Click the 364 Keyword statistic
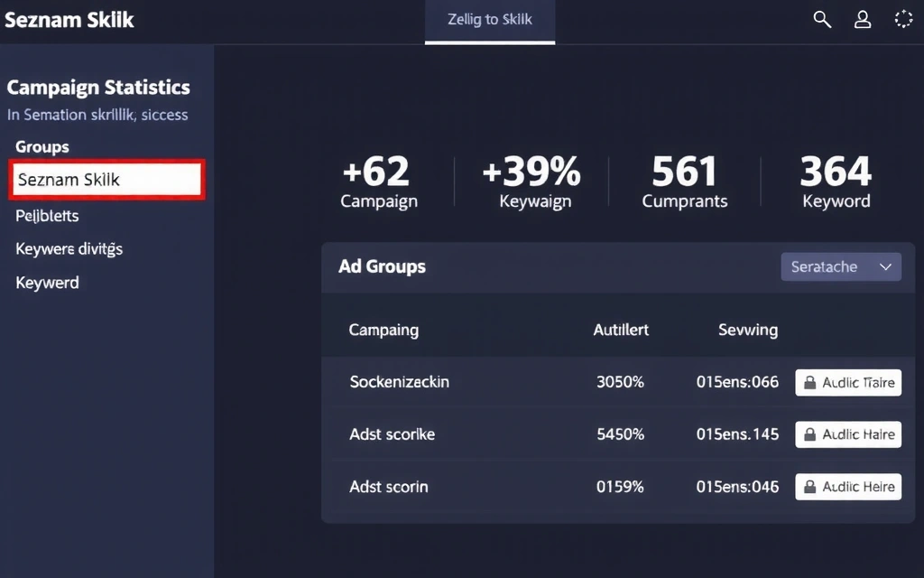Image resolution: width=924 pixels, height=578 pixels. pos(836,182)
